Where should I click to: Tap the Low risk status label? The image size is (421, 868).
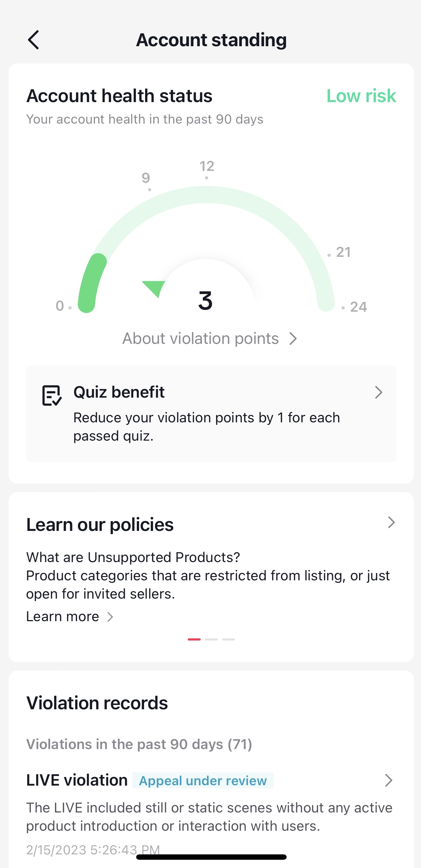(x=361, y=96)
